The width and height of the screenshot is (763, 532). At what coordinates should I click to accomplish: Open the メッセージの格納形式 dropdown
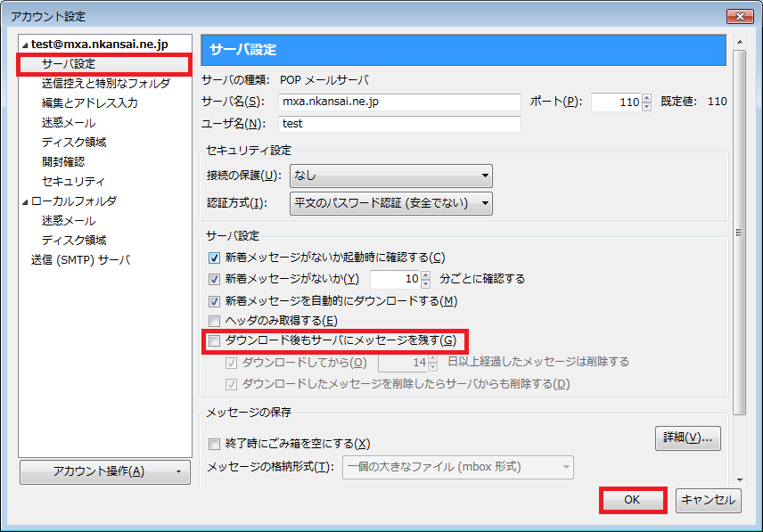pos(458,467)
